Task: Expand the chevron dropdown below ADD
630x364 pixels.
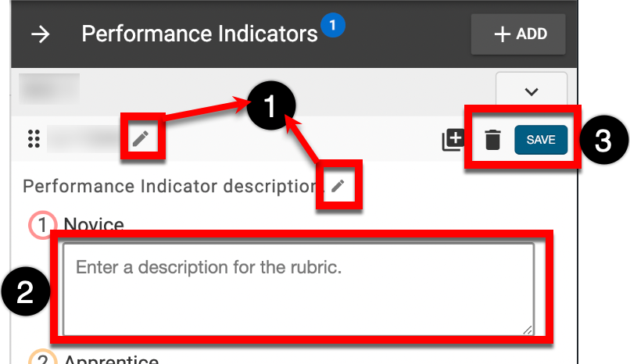Action: coord(532,91)
